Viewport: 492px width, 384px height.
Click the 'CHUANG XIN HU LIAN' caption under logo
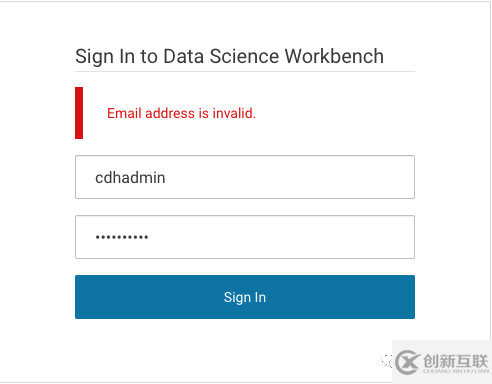pyautogui.click(x=456, y=371)
